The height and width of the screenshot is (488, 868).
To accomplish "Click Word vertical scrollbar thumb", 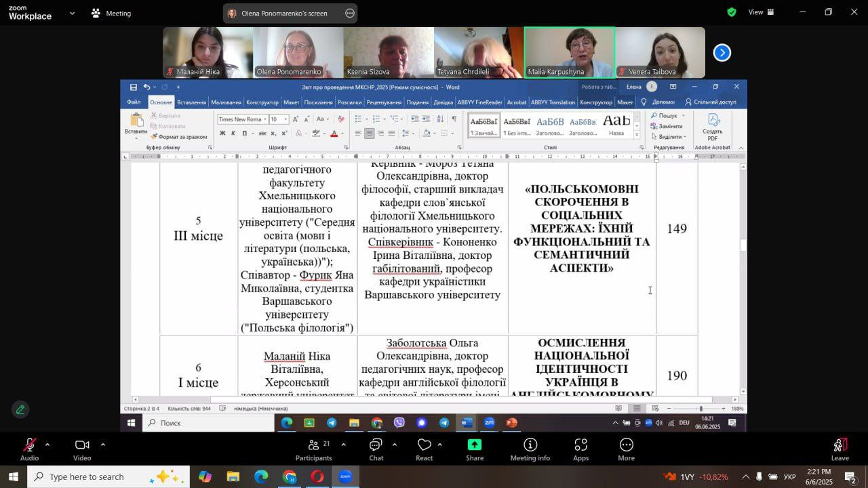I will pos(743,247).
